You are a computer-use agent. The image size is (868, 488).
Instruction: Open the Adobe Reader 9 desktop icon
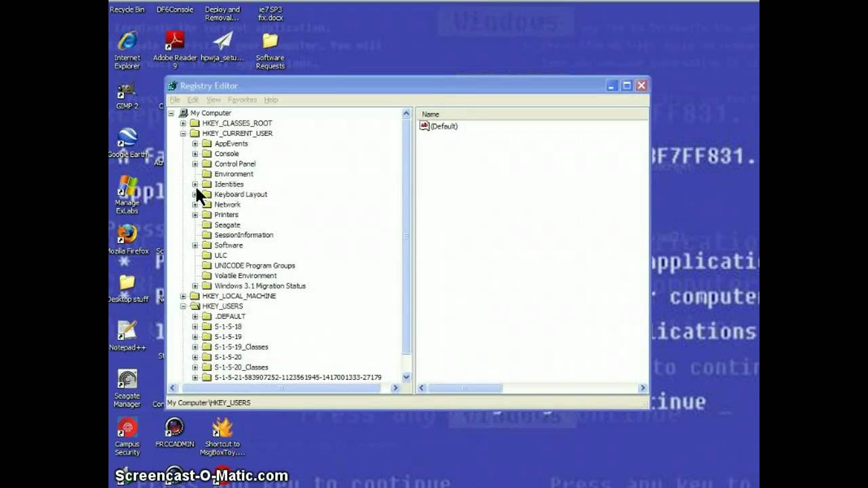pyautogui.click(x=175, y=41)
